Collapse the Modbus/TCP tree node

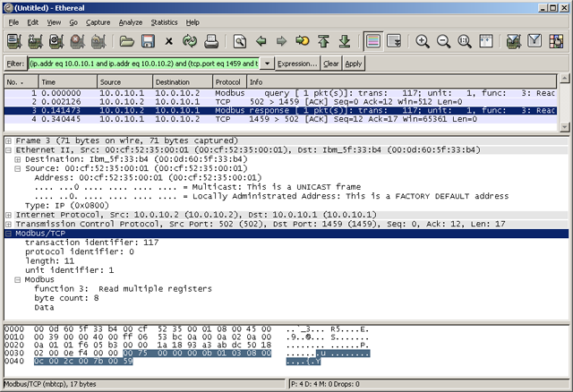[x=8, y=234]
